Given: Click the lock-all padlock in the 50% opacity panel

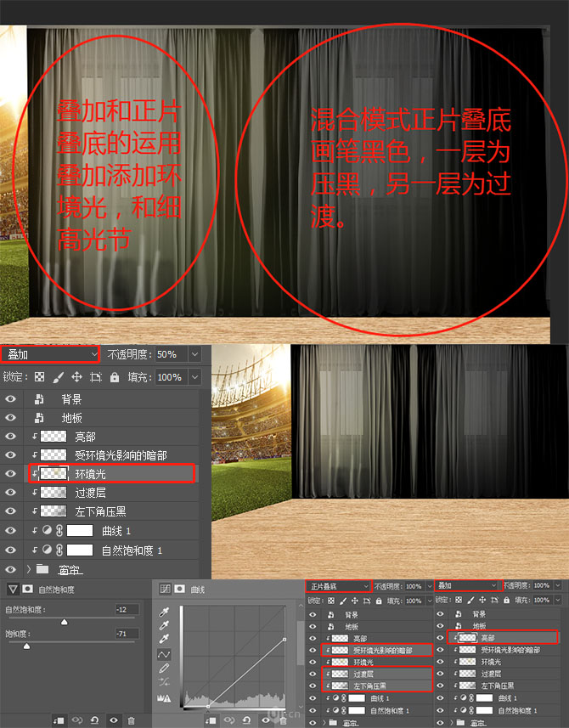Looking at the screenshot, I should (x=115, y=377).
